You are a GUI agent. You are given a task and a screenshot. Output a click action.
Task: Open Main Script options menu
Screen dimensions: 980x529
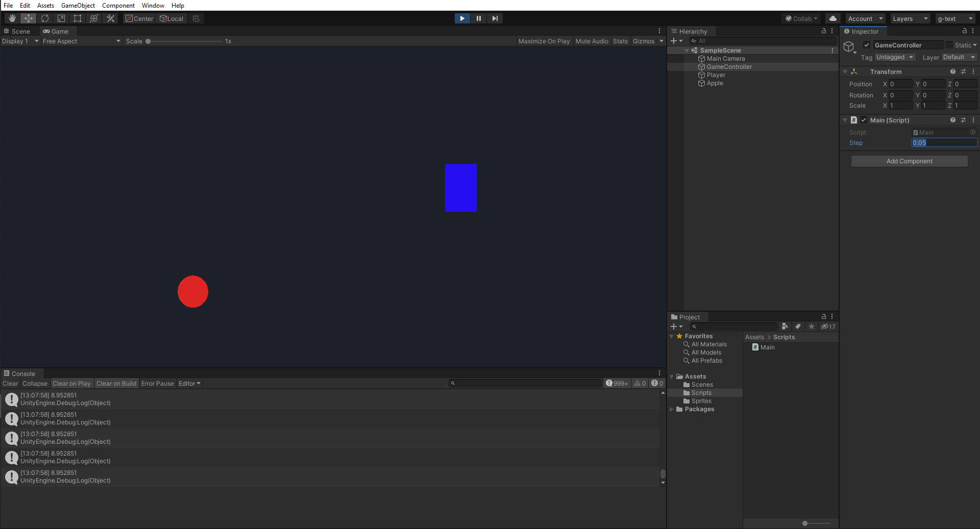tap(973, 120)
